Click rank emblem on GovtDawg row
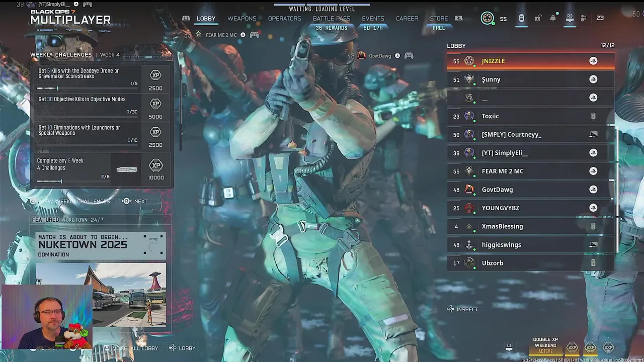Image resolution: width=644 pixels, height=362 pixels. pos(469,190)
